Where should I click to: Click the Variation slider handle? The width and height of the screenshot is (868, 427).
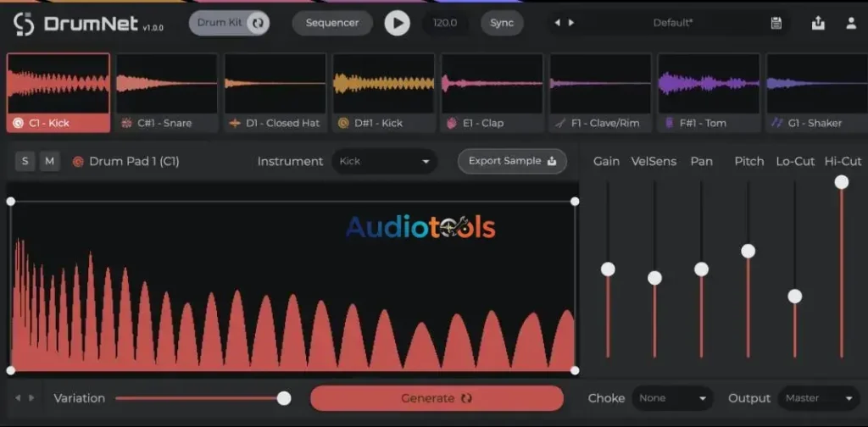(x=284, y=398)
